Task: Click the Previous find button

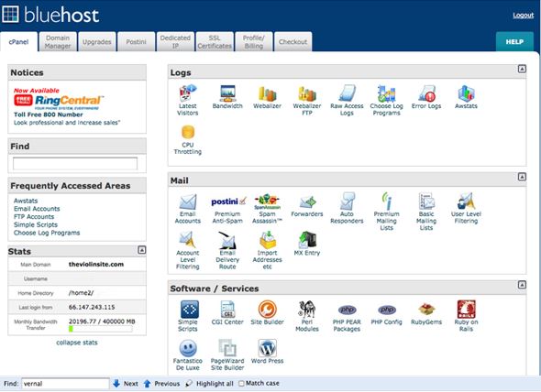Action: click(x=161, y=384)
